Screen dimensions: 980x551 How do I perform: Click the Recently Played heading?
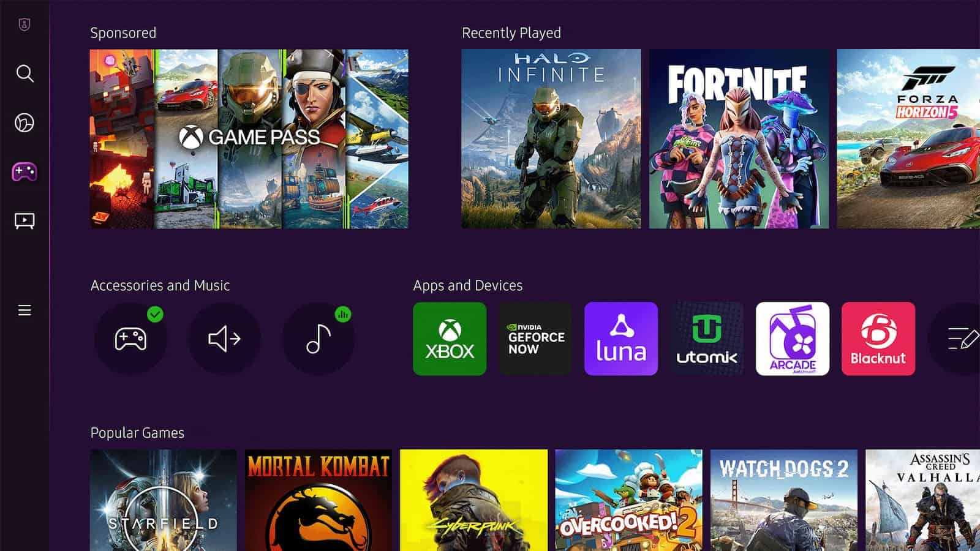(x=511, y=33)
